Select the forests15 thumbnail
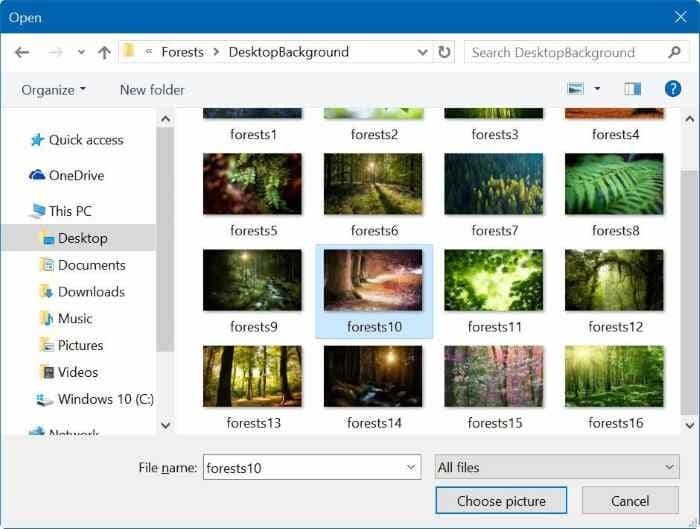 [x=494, y=376]
